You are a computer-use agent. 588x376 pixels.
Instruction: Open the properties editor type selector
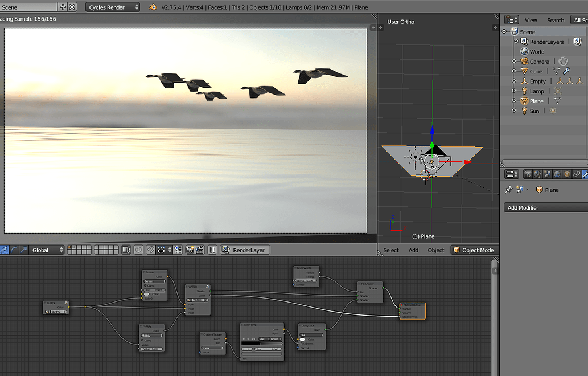click(512, 174)
